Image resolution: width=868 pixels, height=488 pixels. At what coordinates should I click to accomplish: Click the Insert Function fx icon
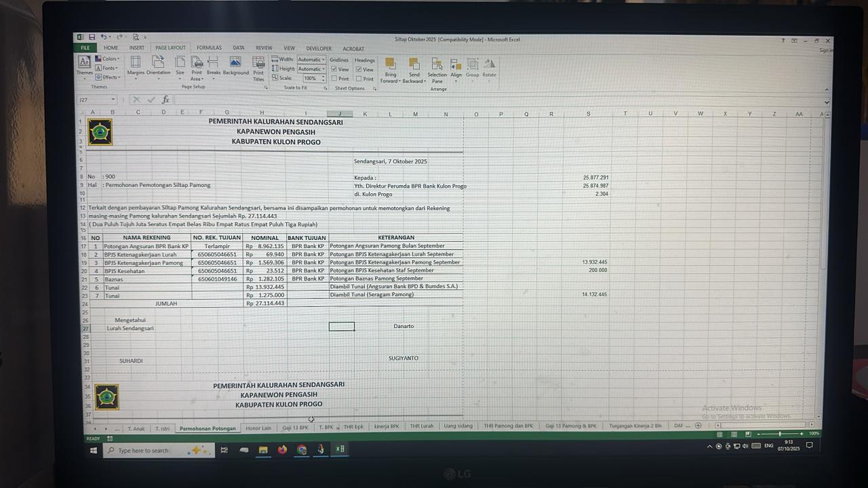point(165,100)
